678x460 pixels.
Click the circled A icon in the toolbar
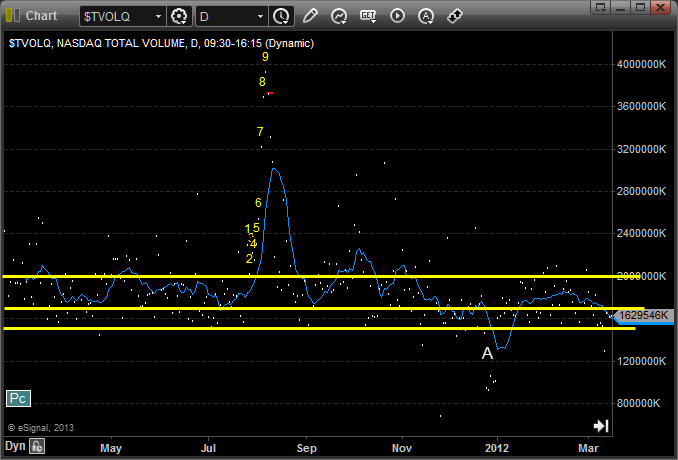426,16
